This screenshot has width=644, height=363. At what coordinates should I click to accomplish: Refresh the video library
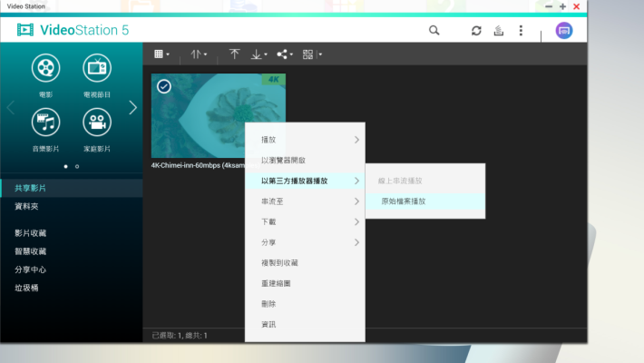pos(476,31)
